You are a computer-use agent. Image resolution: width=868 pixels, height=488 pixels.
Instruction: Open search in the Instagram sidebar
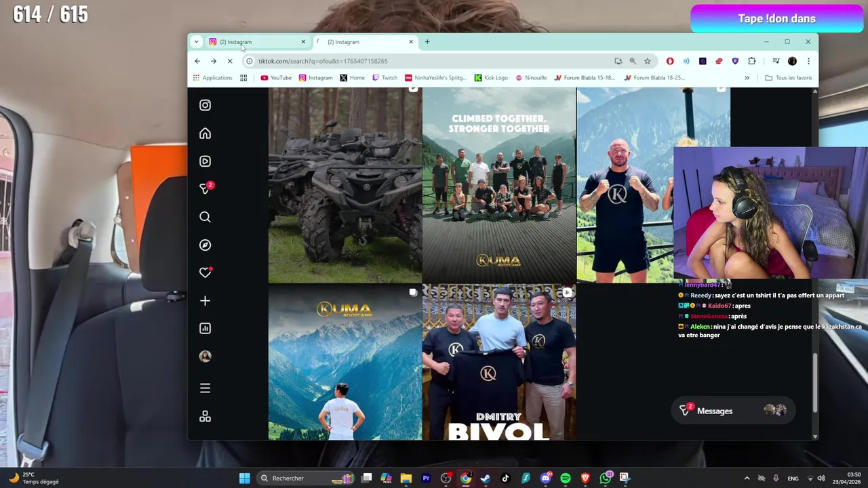pos(205,217)
